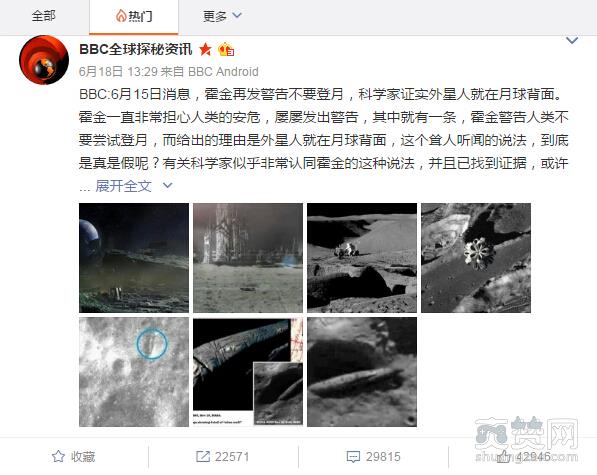Open the blue-circled moon surface thumbnail
The width and height of the screenshot is (597, 475).
pyautogui.click(x=134, y=372)
